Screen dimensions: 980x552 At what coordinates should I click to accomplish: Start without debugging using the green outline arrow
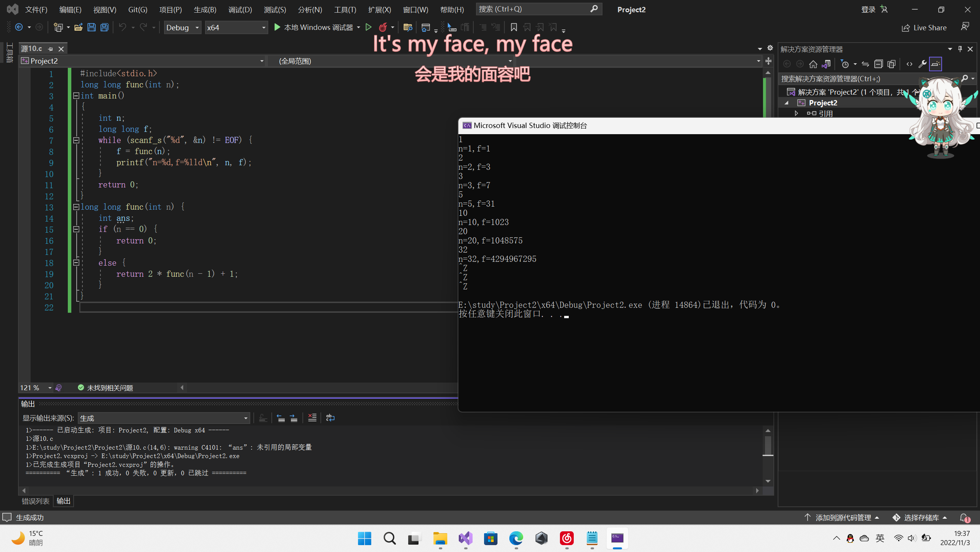pos(368,27)
